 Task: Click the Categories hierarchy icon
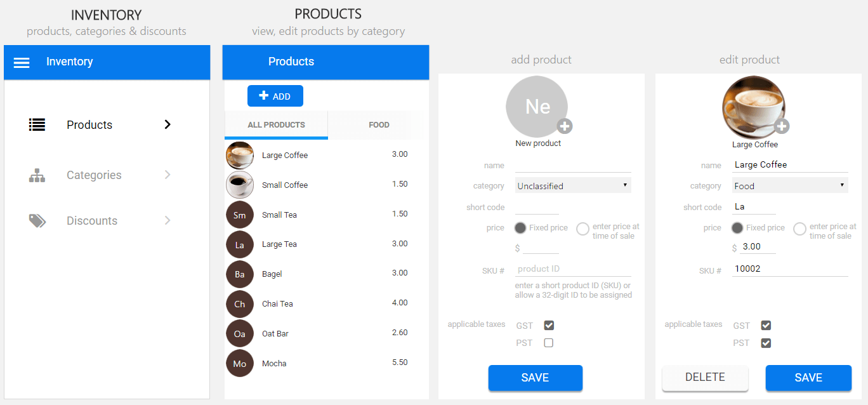point(37,175)
